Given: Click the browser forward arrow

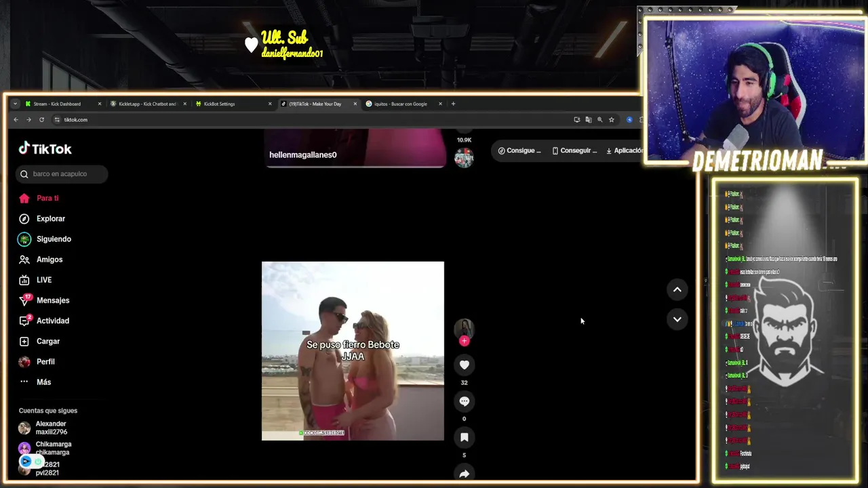Looking at the screenshot, I should (x=28, y=119).
